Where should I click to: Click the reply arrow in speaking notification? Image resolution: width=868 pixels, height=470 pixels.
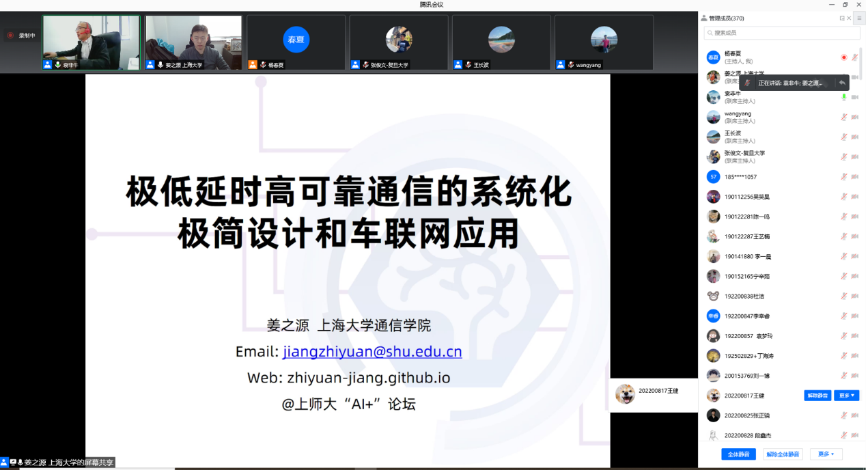click(x=842, y=83)
